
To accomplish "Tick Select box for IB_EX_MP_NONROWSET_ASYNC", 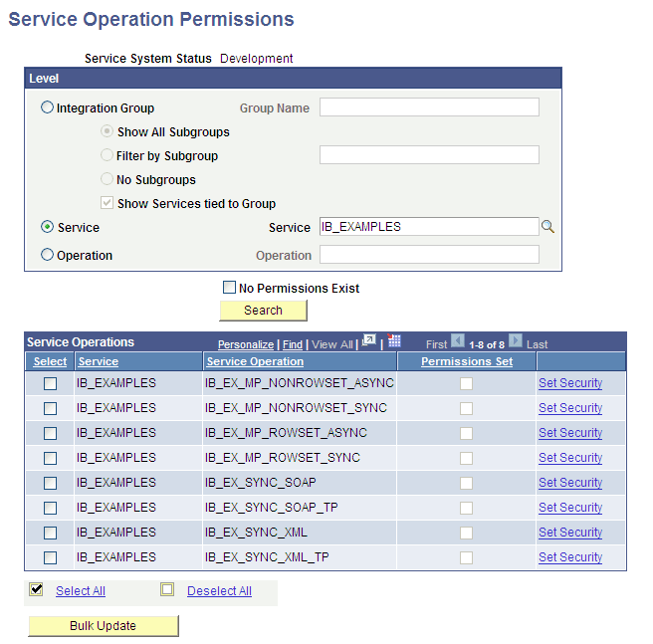I will click(x=51, y=383).
